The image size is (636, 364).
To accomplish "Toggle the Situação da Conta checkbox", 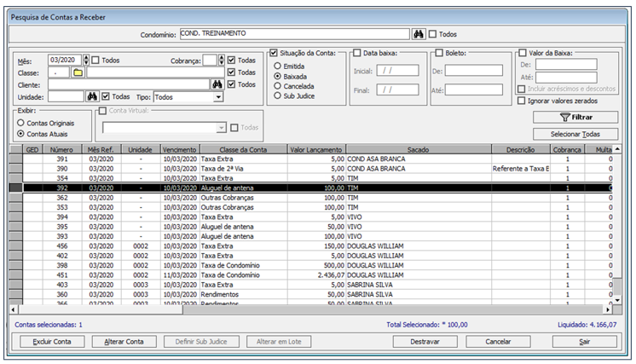I will point(274,54).
